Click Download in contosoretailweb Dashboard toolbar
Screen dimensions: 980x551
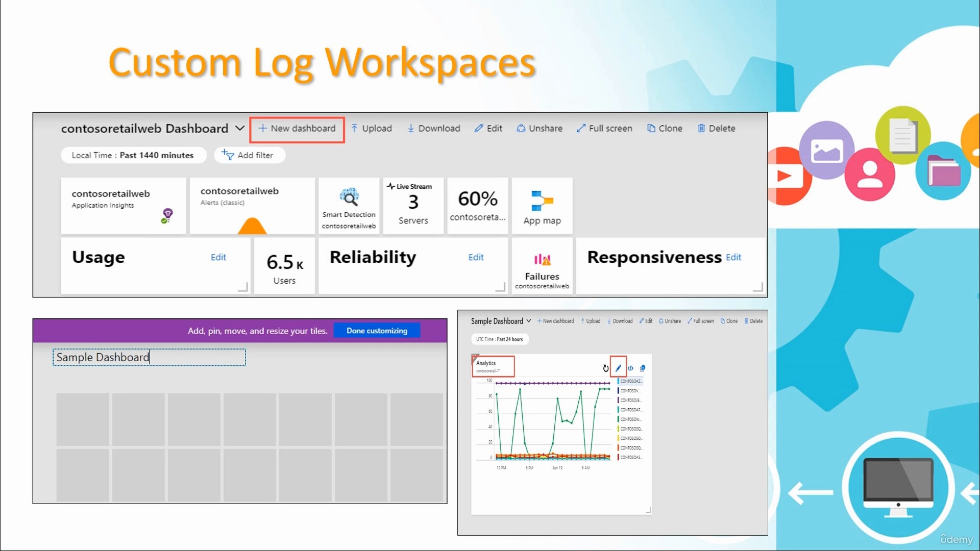(x=433, y=129)
